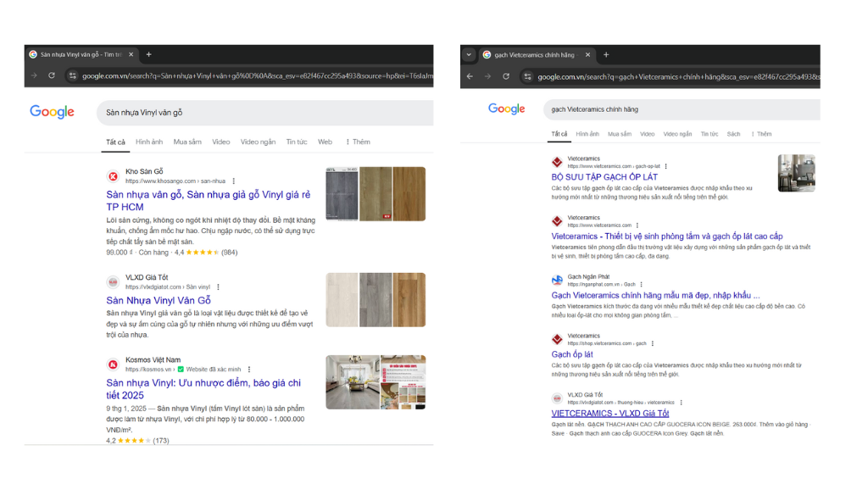Open more options for left VLXD Giá Tốt result

(x=218, y=286)
